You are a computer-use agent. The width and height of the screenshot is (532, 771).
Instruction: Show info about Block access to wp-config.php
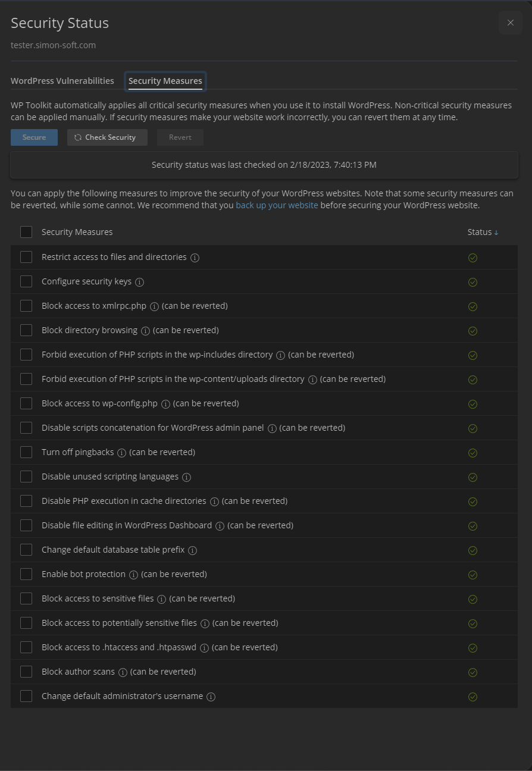tap(165, 404)
